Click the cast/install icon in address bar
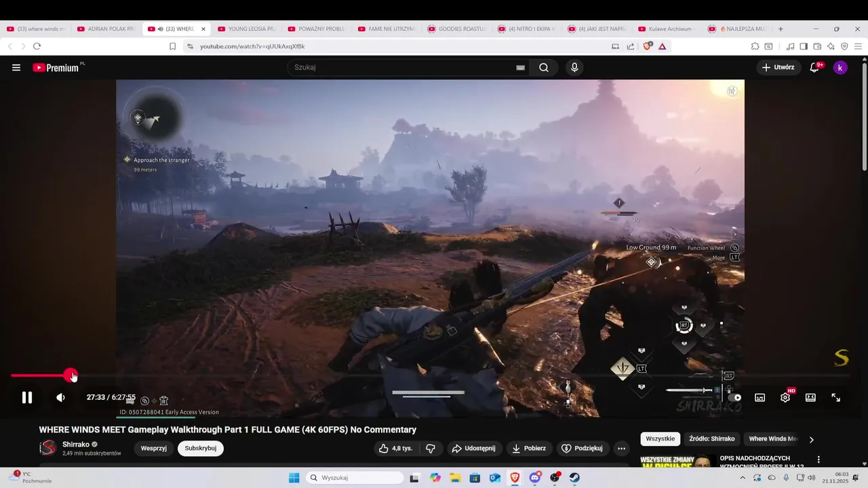868x488 pixels. coord(615,46)
